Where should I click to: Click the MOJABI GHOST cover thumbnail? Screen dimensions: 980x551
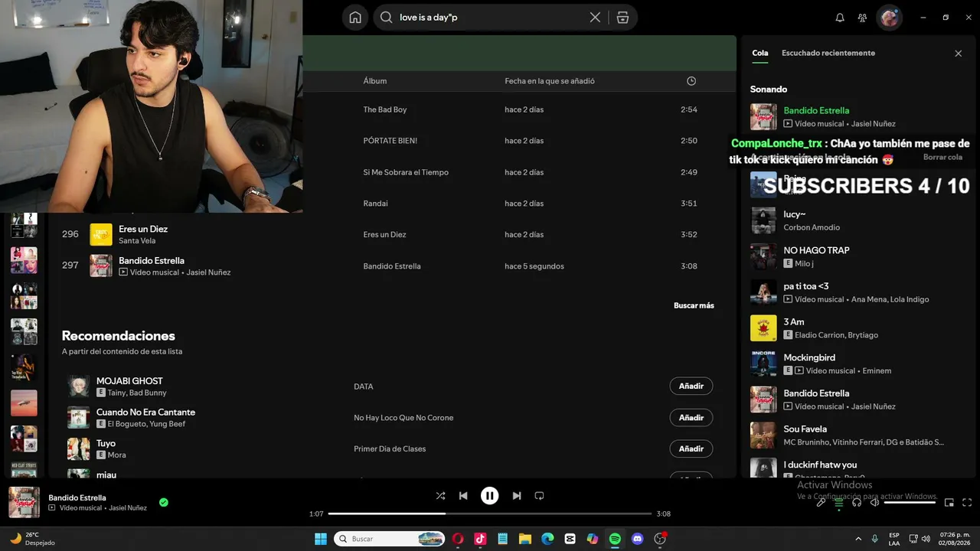(x=79, y=386)
